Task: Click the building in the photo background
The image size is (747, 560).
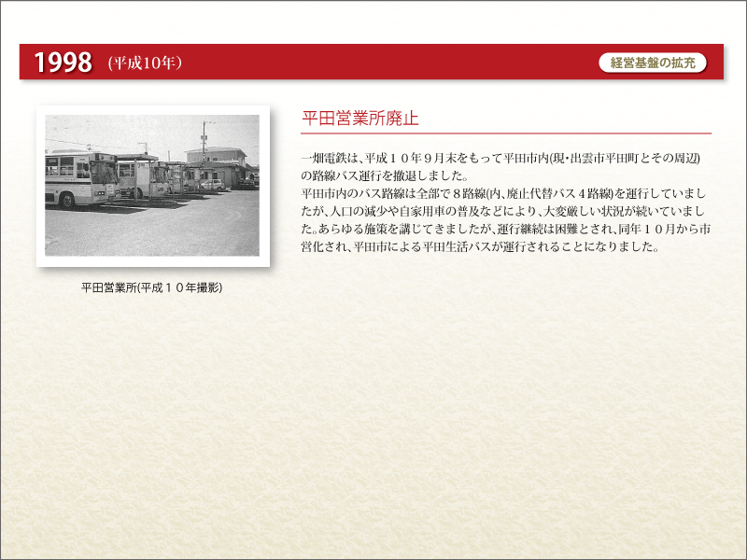Action: (217, 157)
